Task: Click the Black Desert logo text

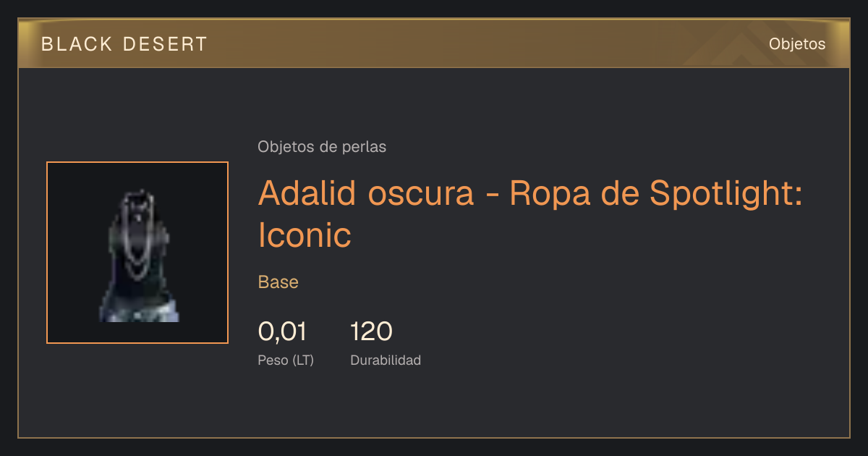Action: [x=124, y=44]
